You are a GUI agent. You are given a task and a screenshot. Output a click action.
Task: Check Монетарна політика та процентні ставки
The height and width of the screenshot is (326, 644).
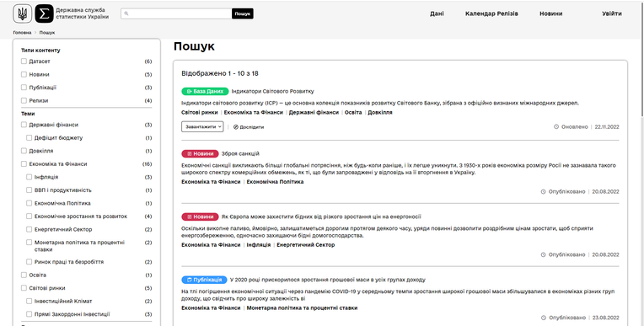(x=30, y=243)
